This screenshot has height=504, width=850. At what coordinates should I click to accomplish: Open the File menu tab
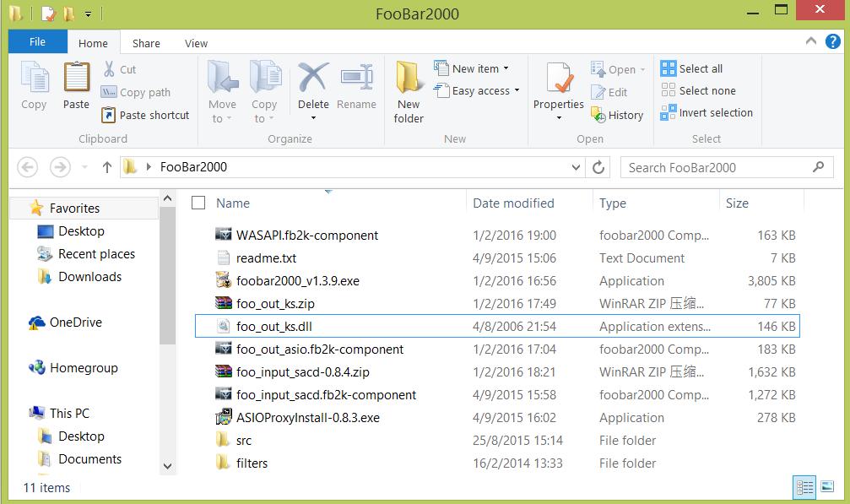[37, 41]
